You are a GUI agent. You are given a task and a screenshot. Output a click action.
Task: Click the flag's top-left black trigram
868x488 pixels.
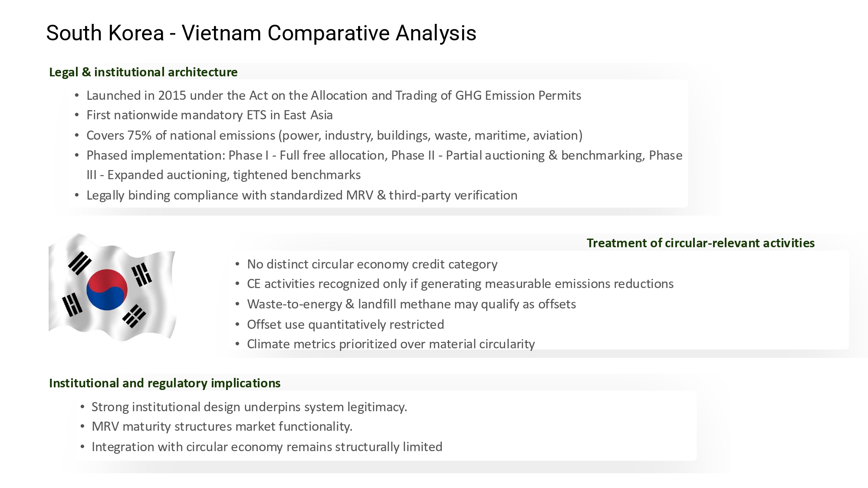click(79, 263)
